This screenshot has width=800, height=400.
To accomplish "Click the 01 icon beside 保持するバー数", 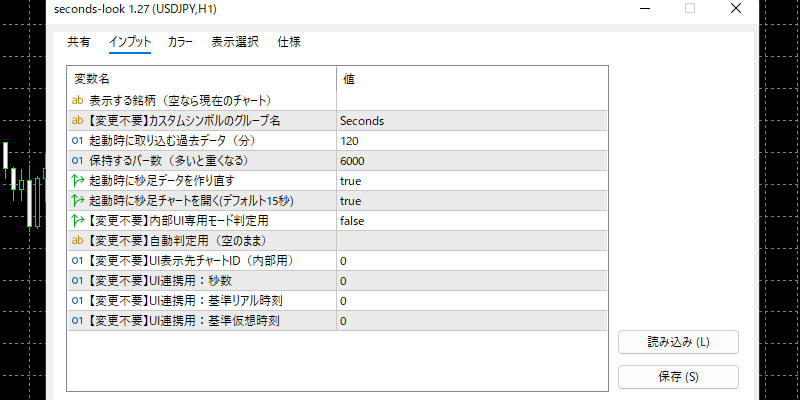I will pyautogui.click(x=77, y=160).
